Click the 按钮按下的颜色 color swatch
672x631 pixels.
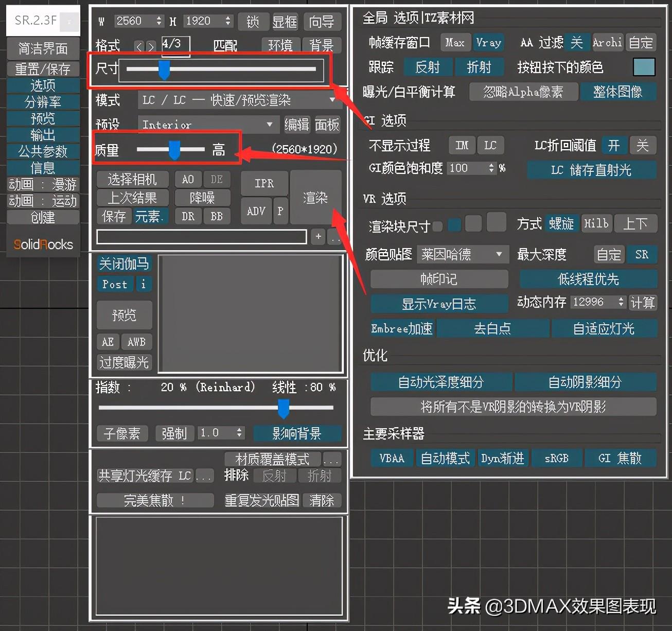tap(644, 67)
